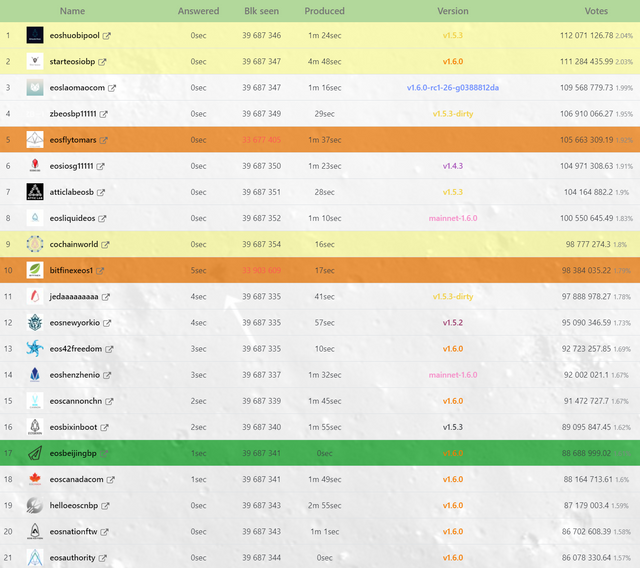The image size is (640, 568).
Task: Open the eoshuobipool producer name
Action: (75, 36)
